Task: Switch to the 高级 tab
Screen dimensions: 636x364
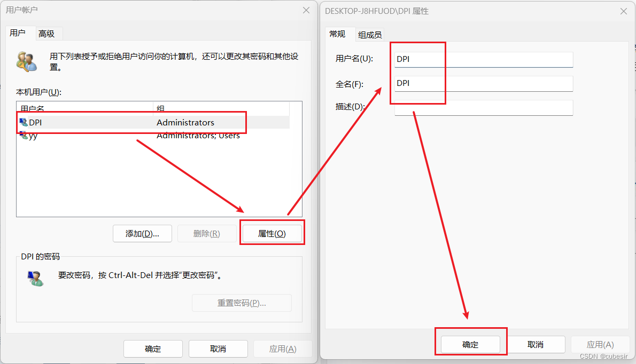Action: (x=46, y=34)
